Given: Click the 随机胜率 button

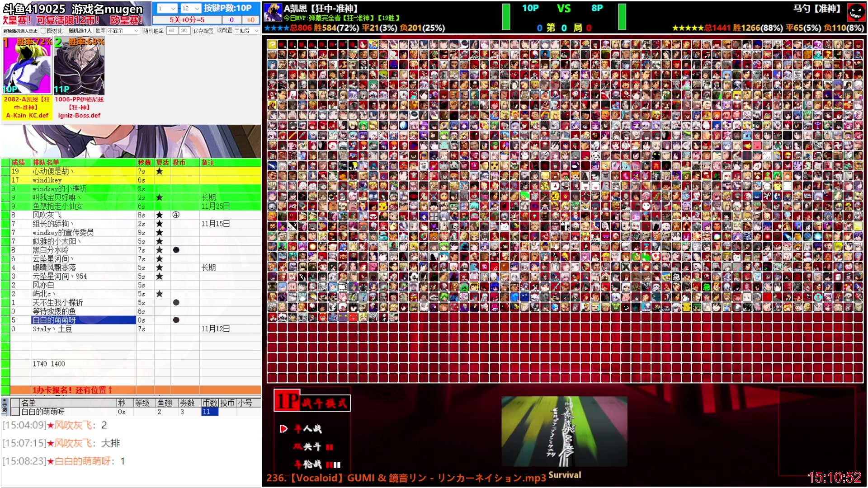Looking at the screenshot, I should pyautogui.click(x=153, y=31).
